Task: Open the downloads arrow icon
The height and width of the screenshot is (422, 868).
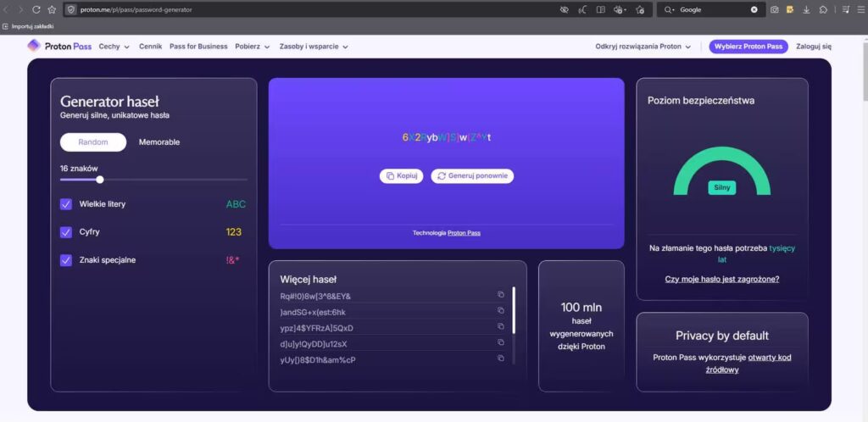Action: click(x=807, y=9)
